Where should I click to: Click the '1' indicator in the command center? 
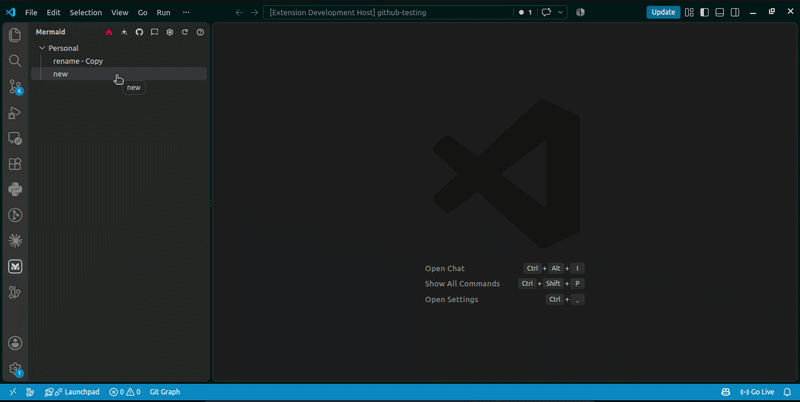(x=525, y=12)
